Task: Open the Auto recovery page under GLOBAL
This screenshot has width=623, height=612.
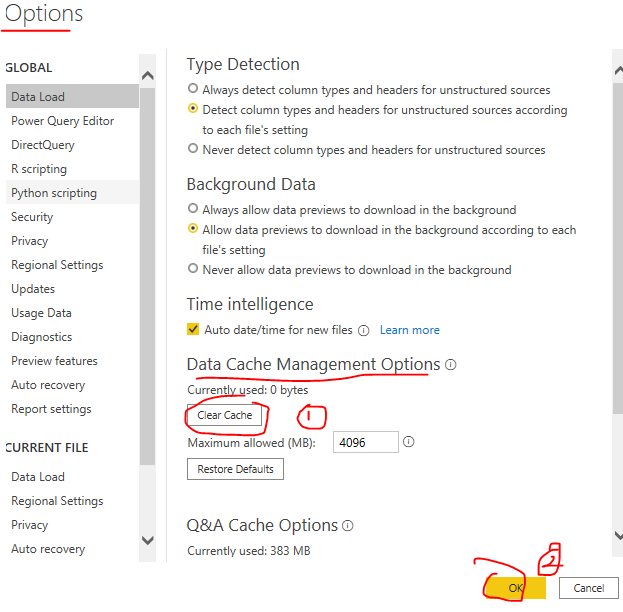Action: 72,385
